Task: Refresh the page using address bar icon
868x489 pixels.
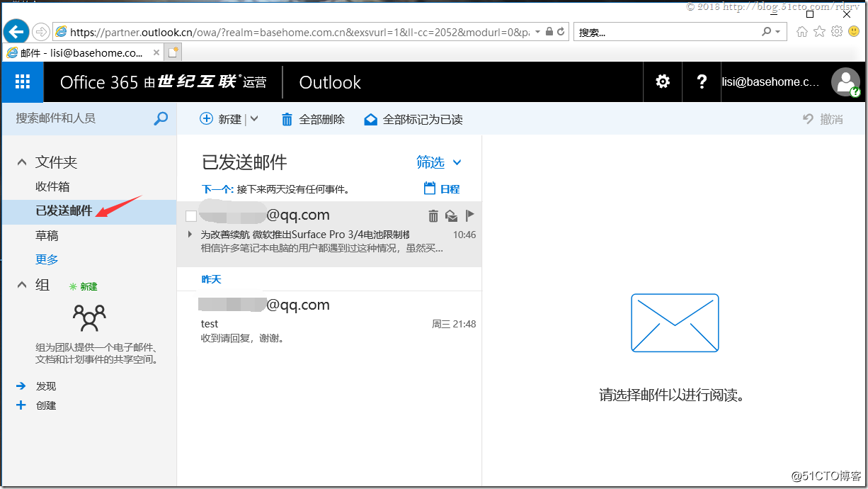Action: pyautogui.click(x=561, y=32)
